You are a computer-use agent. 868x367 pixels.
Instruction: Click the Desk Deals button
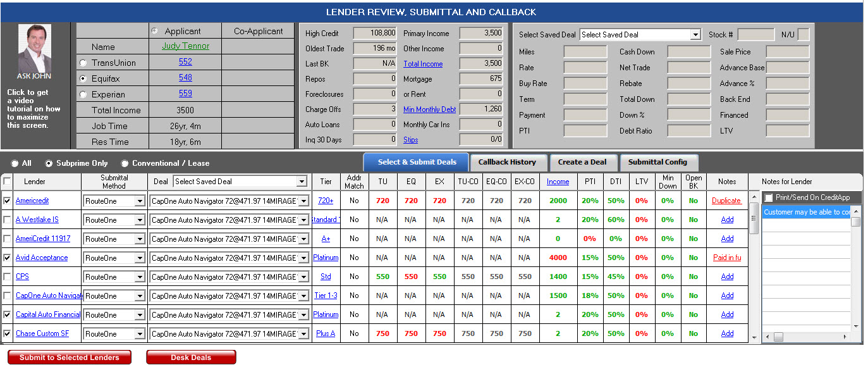191,358
